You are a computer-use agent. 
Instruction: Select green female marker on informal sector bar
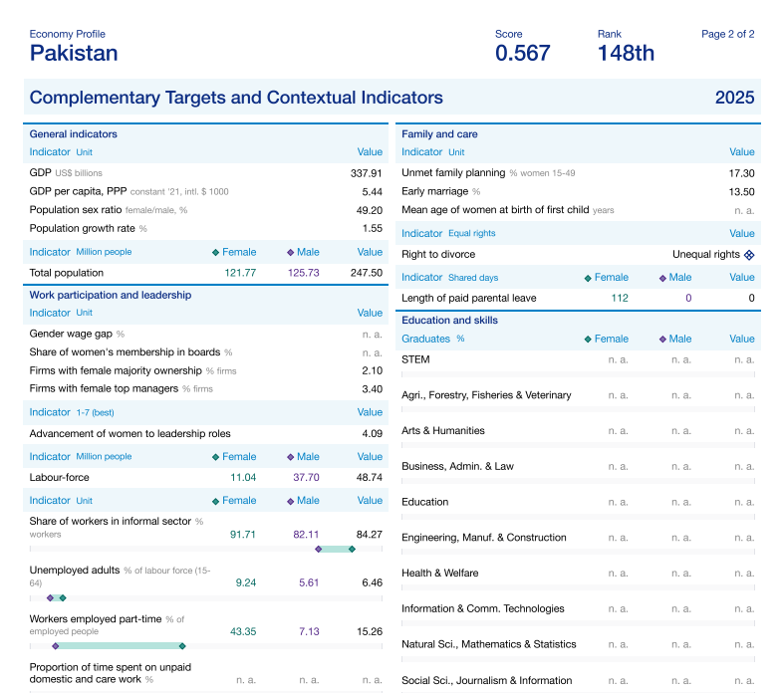[352, 549]
